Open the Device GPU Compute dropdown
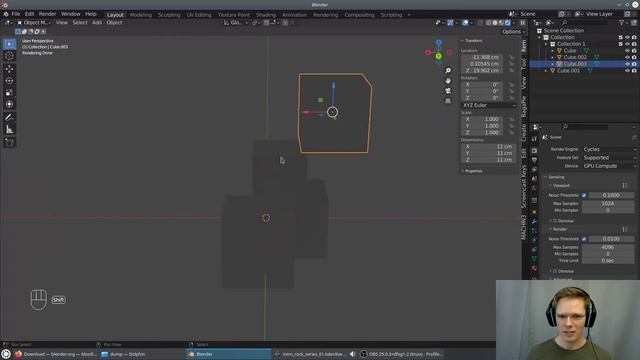Viewport: 640px width, 360px height. [x=609, y=166]
